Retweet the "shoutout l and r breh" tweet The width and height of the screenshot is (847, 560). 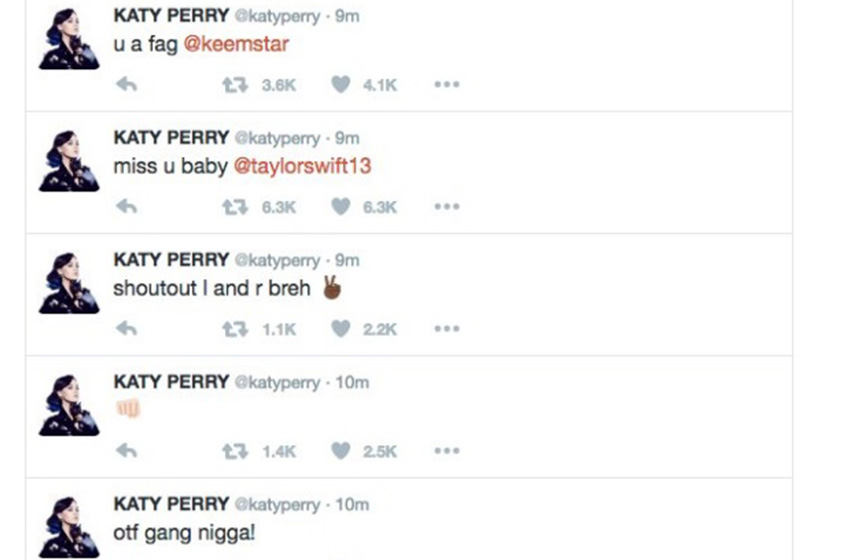(235, 329)
